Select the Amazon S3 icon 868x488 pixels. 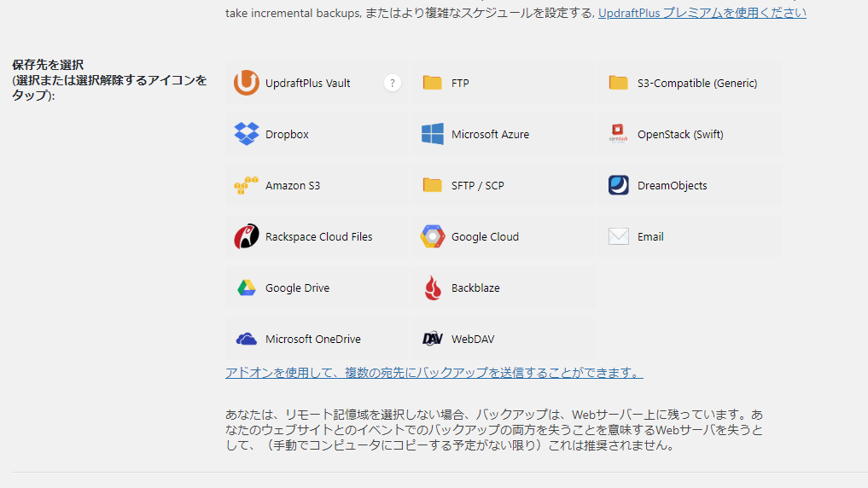[x=247, y=185]
